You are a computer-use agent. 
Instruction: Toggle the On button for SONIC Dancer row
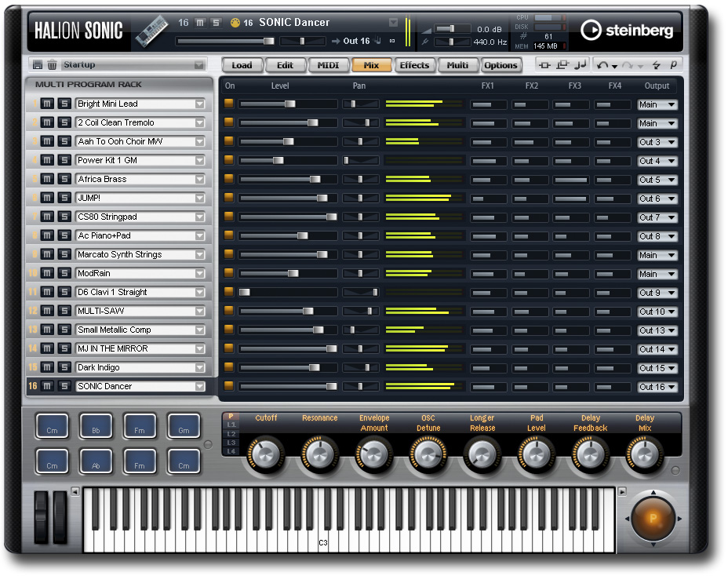[x=229, y=385]
